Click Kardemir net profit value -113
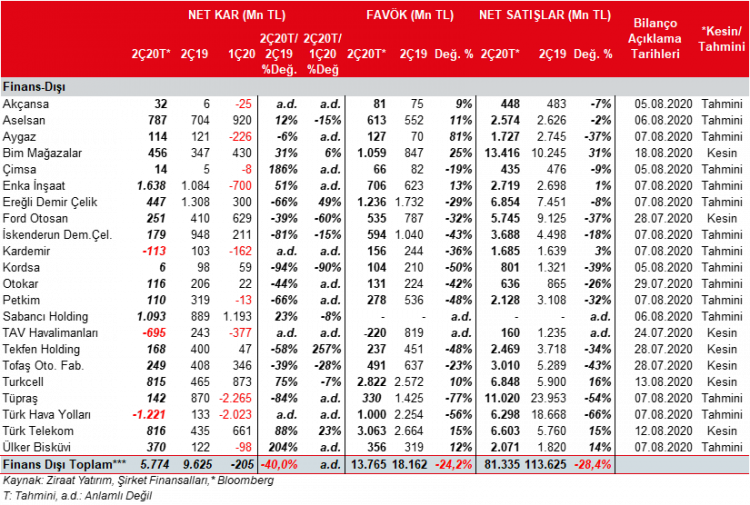Image resolution: width=750 pixels, height=505 pixels. click(154, 251)
